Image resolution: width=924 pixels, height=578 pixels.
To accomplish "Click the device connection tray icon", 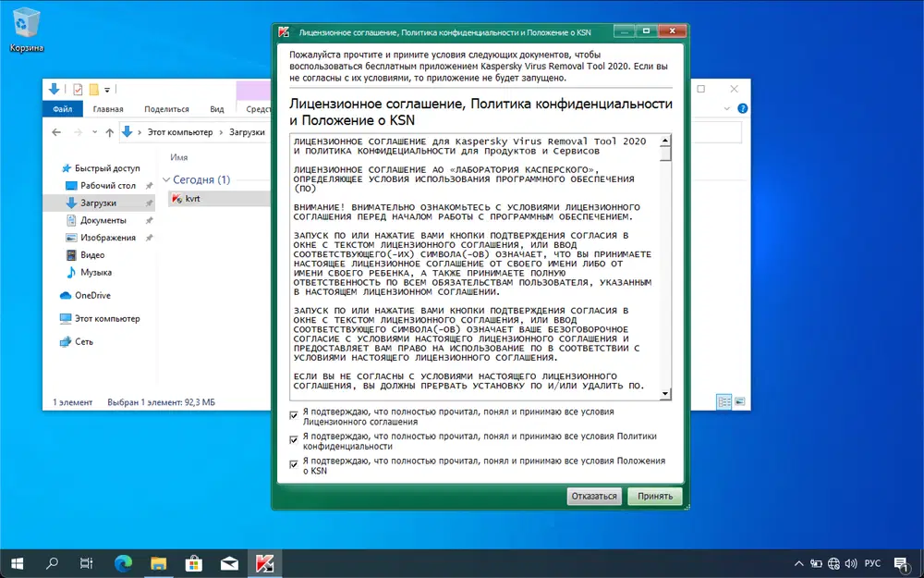I will 816,564.
